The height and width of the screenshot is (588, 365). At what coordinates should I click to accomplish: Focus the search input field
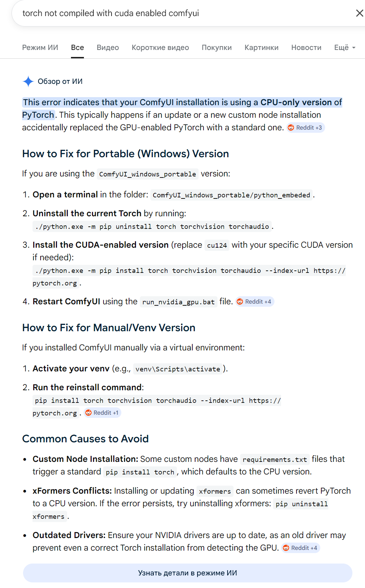point(182,13)
